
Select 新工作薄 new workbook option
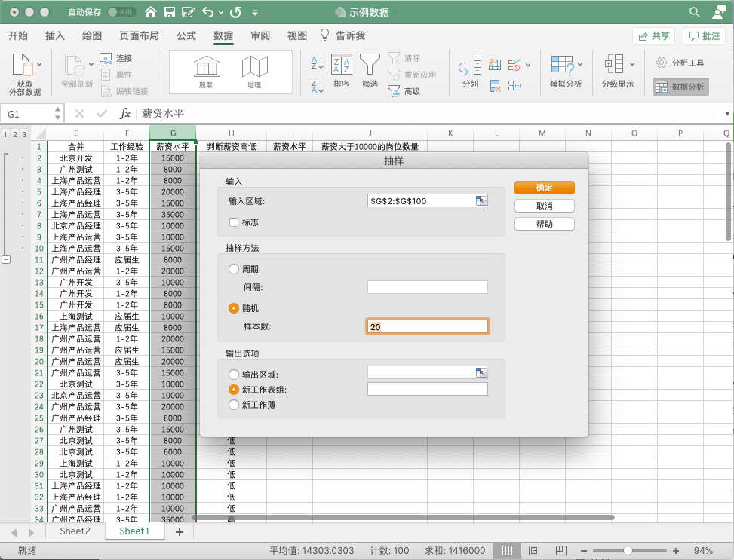[x=234, y=405]
